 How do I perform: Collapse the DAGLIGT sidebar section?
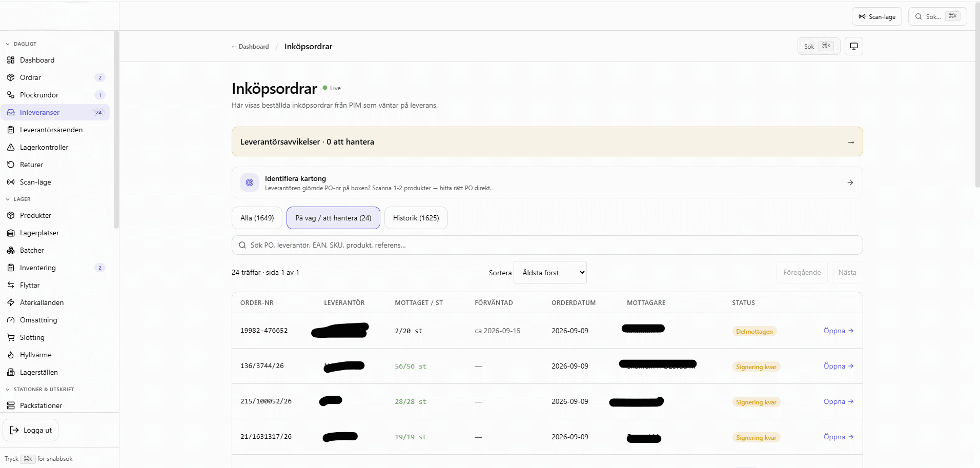[21, 44]
